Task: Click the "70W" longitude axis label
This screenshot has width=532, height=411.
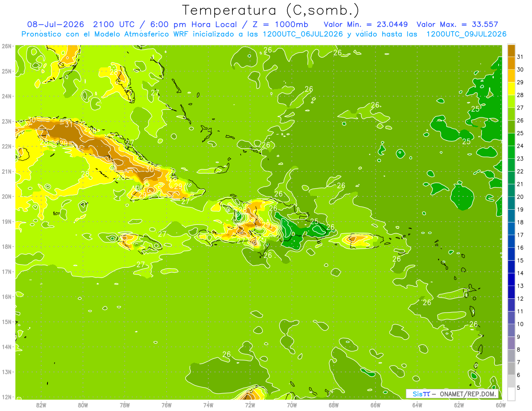Action: coord(292,405)
